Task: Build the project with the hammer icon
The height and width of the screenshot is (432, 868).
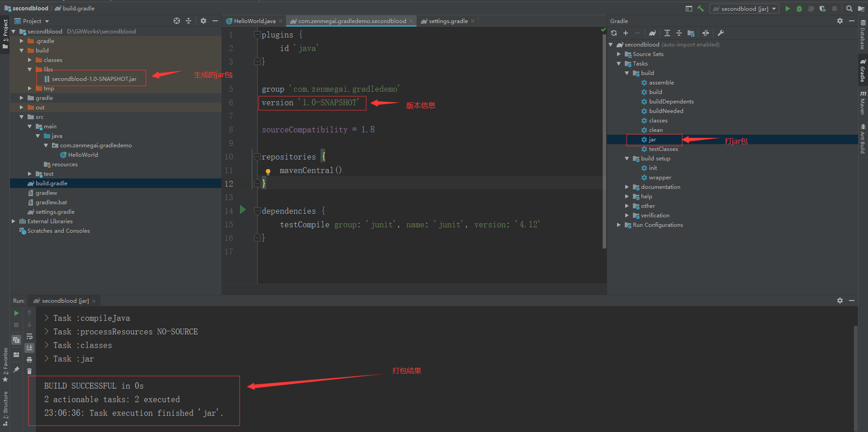Action: (700, 9)
